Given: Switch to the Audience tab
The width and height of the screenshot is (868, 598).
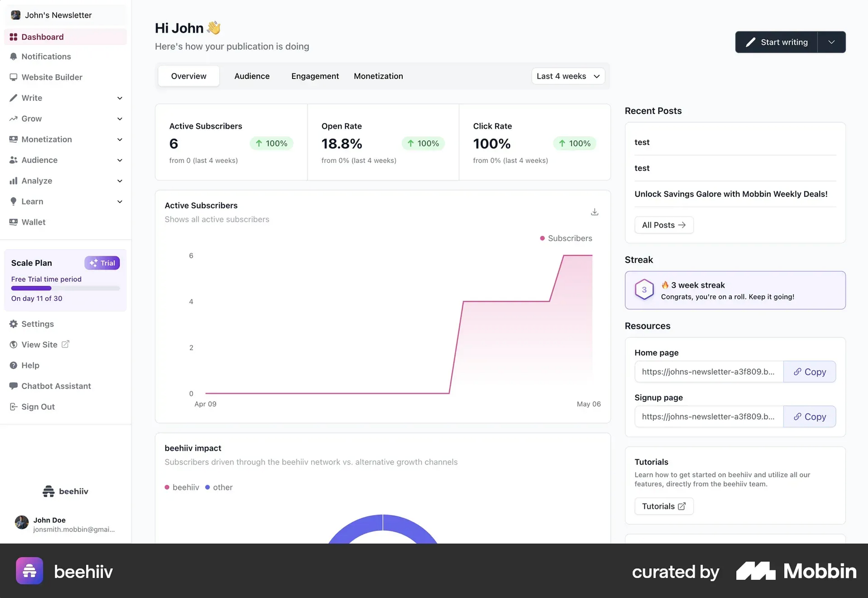Looking at the screenshot, I should 252,76.
